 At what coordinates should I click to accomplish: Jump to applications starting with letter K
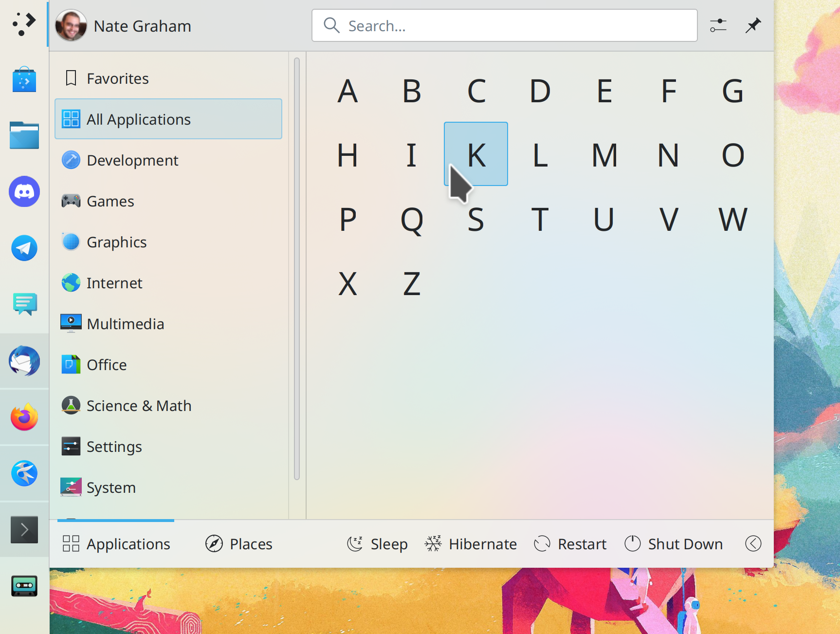click(476, 154)
